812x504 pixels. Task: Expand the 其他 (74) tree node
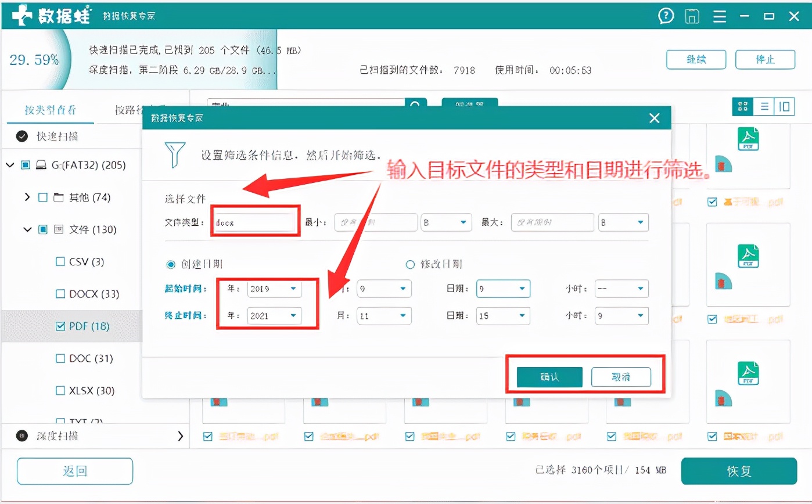(27, 197)
